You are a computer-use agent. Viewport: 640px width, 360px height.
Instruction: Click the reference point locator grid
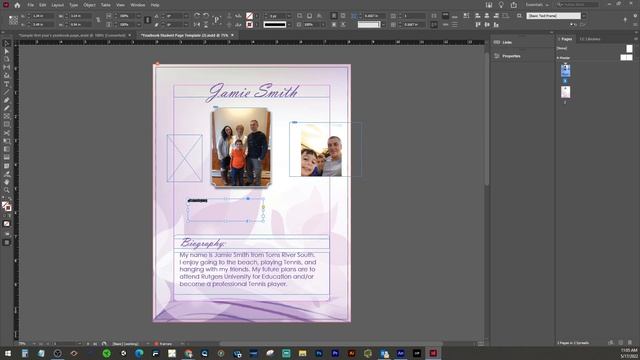point(13,20)
